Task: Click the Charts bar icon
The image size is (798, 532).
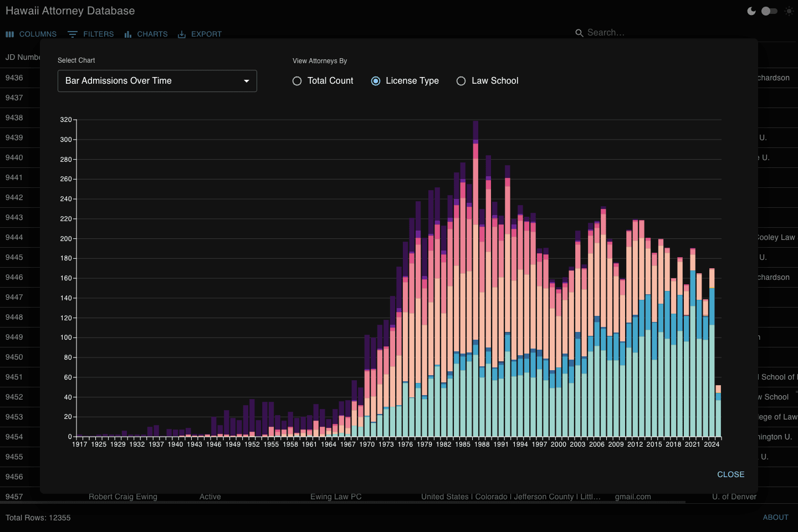Action: point(128,34)
